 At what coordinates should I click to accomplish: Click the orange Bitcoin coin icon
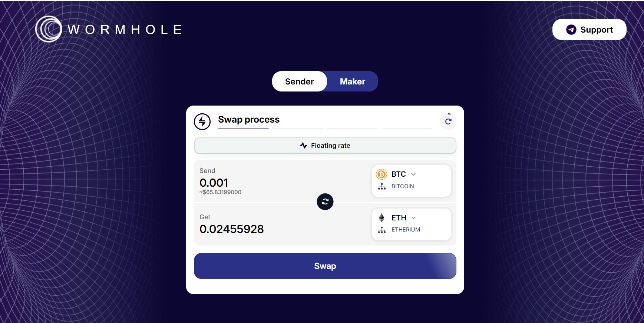pos(382,174)
